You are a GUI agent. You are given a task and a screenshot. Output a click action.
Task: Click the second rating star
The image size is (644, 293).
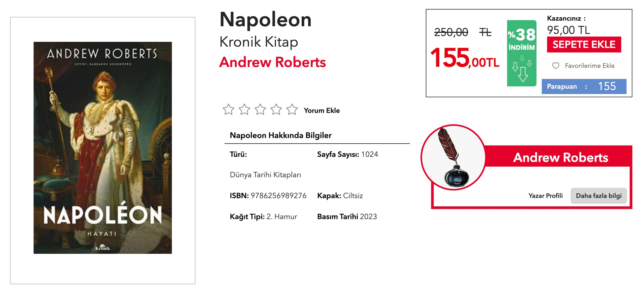point(244,110)
